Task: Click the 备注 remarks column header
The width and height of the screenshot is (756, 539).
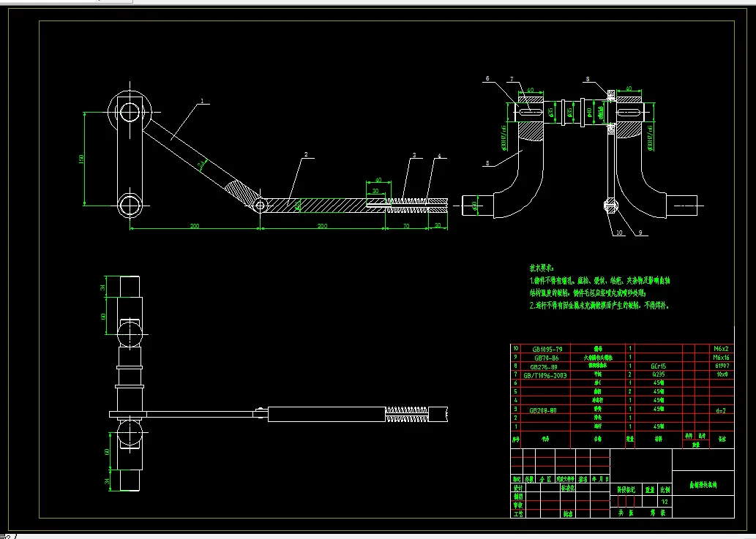Action: [722, 440]
